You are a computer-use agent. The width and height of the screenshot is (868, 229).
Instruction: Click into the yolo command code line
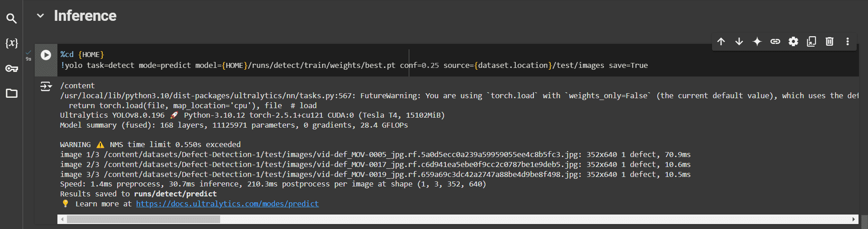316,66
